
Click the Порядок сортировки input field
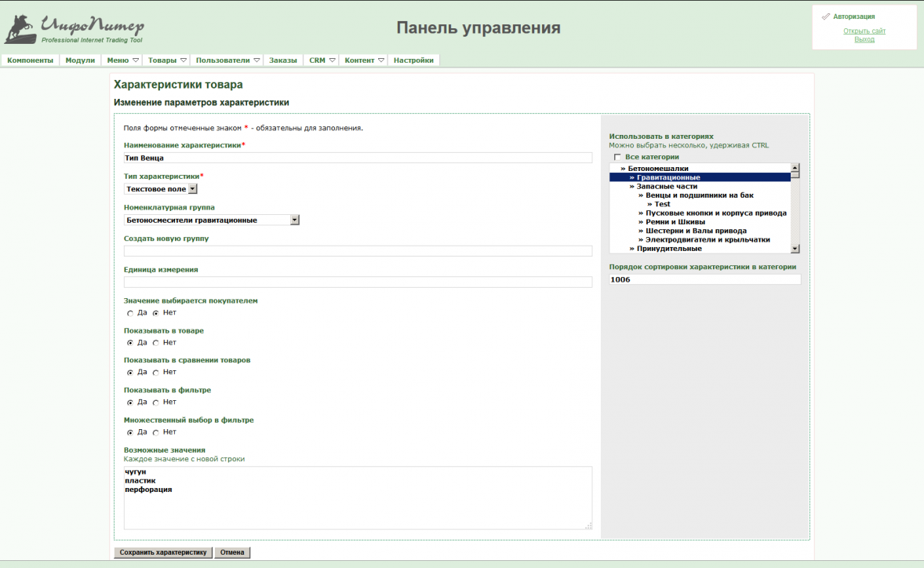point(705,280)
